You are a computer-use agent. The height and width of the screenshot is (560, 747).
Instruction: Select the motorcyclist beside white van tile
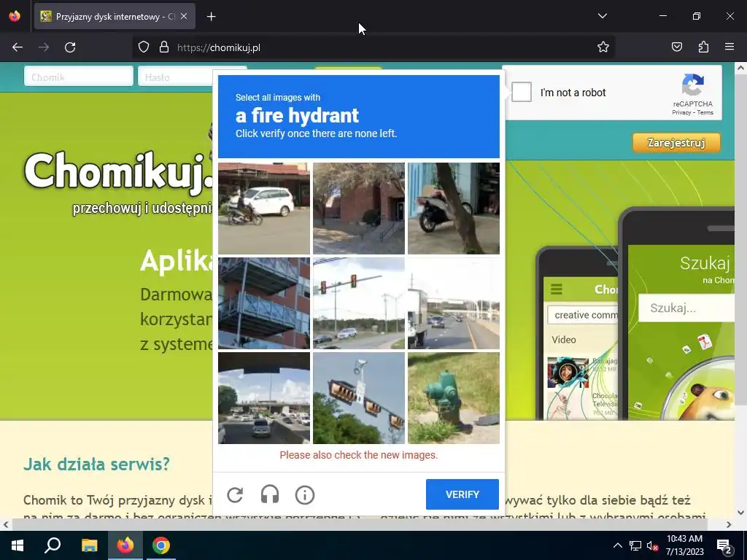(264, 209)
